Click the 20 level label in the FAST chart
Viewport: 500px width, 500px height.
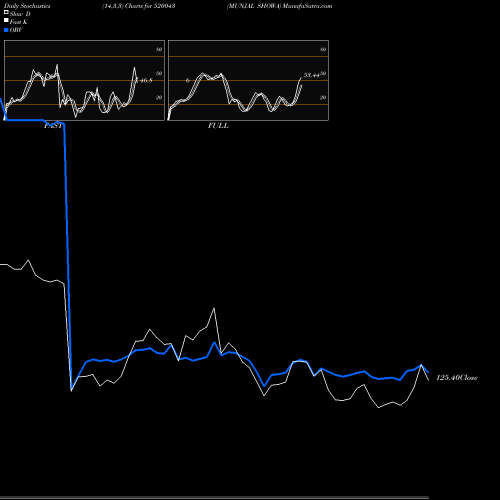click(x=159, y=97)
